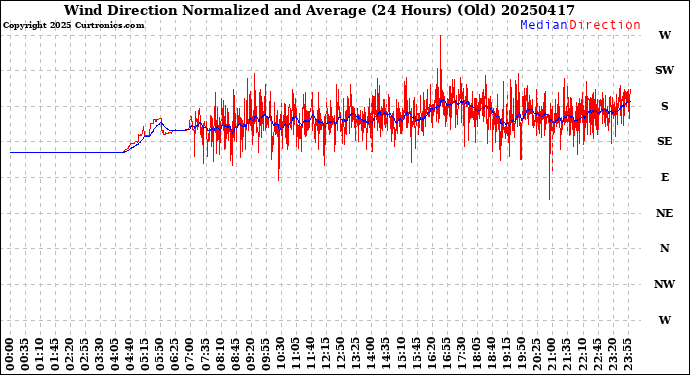Viewport: 690px width, 375px height.
Task: Click the Copyright 2025 Curtronics.com label
Action: click(73, 26)
